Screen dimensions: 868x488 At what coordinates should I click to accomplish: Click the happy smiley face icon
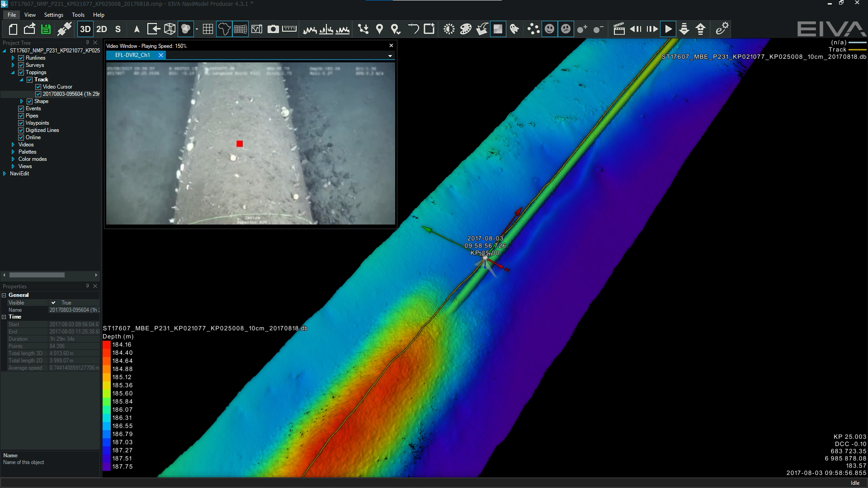[549, 29]
